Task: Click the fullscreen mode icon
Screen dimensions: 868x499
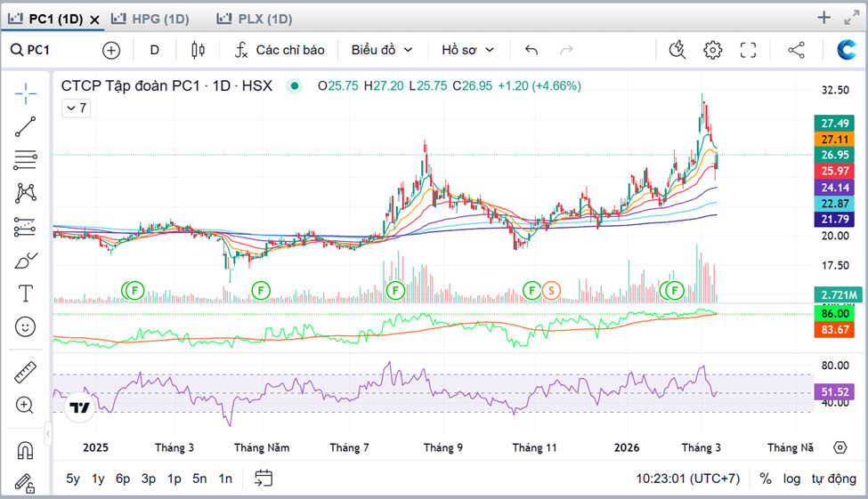Action: 748,50
